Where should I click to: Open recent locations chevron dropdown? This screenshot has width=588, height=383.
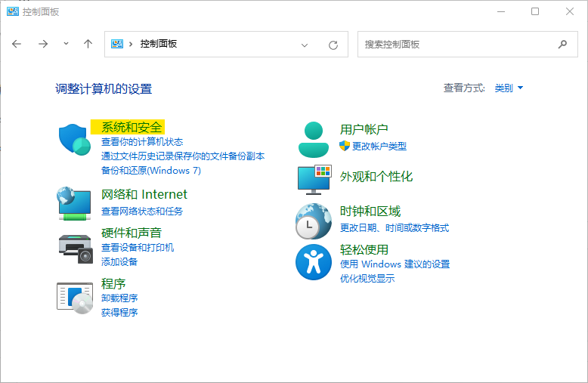(x=66, y=44)
